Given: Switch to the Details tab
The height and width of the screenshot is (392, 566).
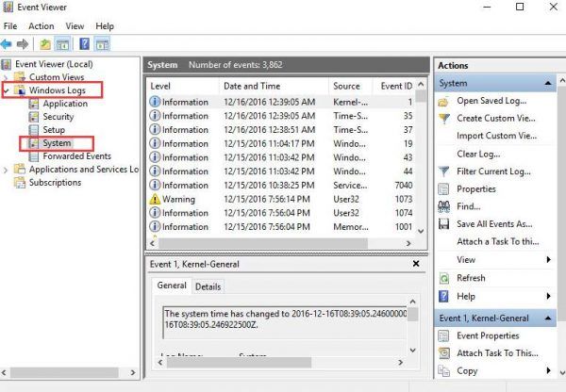Looking at the screenshot, I should coord(208,286).
